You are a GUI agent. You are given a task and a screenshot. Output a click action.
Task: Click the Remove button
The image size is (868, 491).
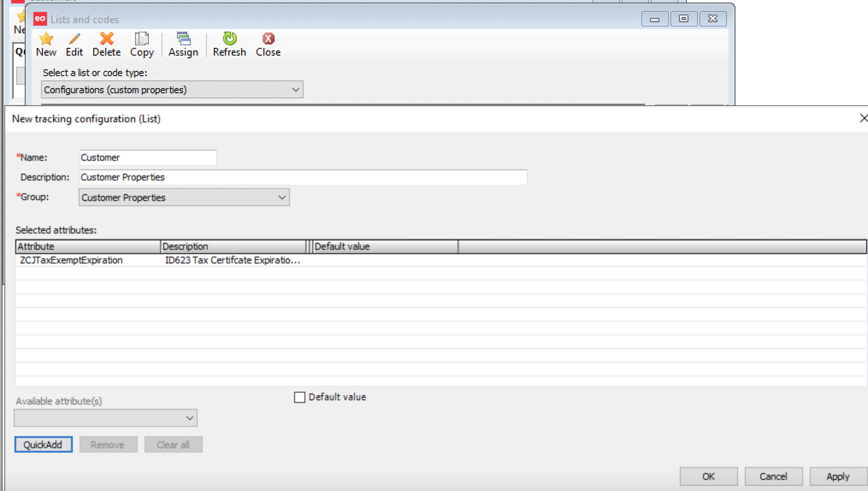coord(108,445)
